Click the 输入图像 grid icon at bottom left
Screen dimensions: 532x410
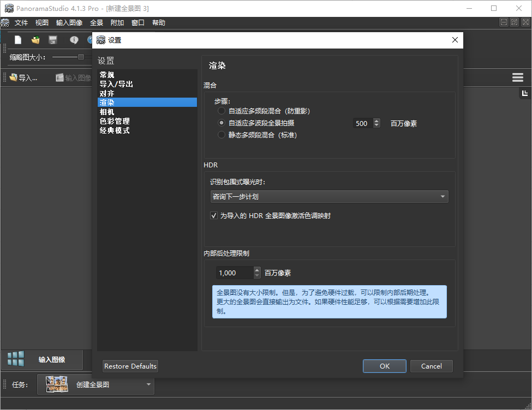coord(15,359)
